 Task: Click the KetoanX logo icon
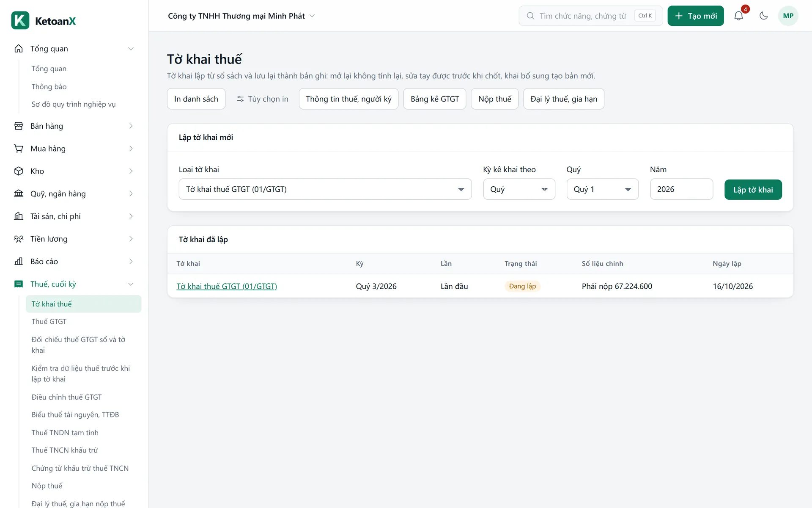pyautogui.click(x=20, y=20)
